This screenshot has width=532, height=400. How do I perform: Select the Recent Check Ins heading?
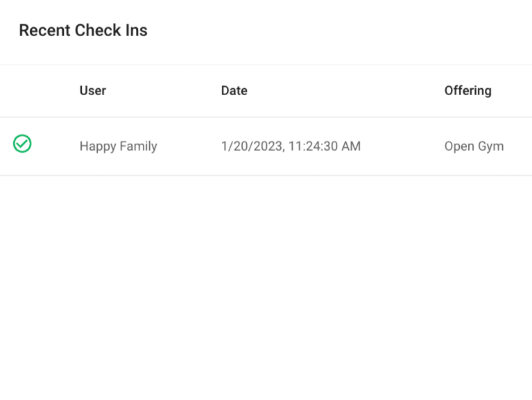point(83,31)
